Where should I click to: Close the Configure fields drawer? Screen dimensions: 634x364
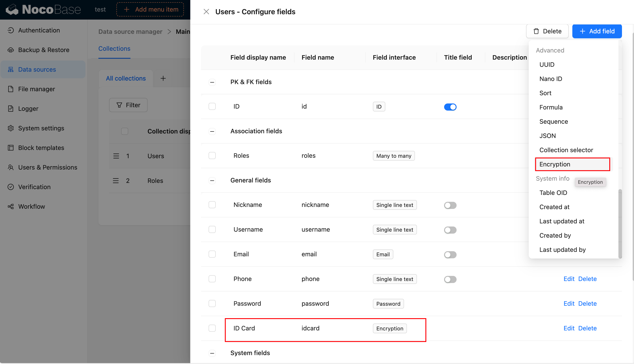click(206, 12)
